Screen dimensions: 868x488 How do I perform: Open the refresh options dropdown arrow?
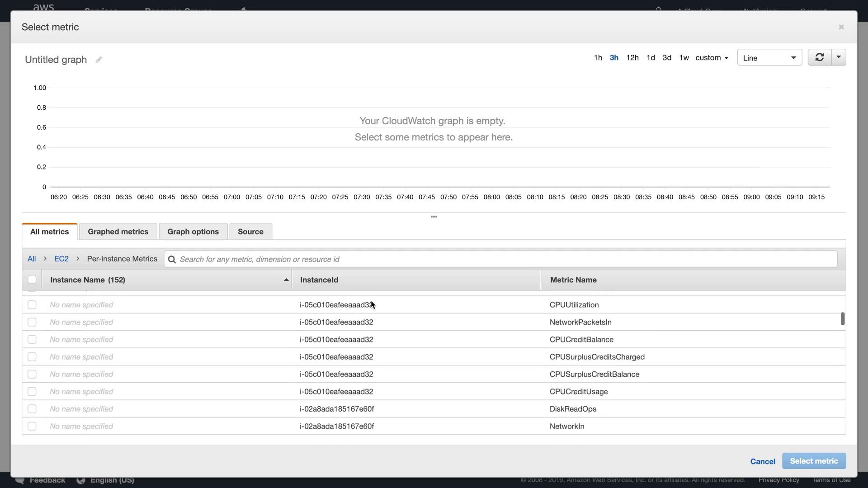click(x=839, y=57)
